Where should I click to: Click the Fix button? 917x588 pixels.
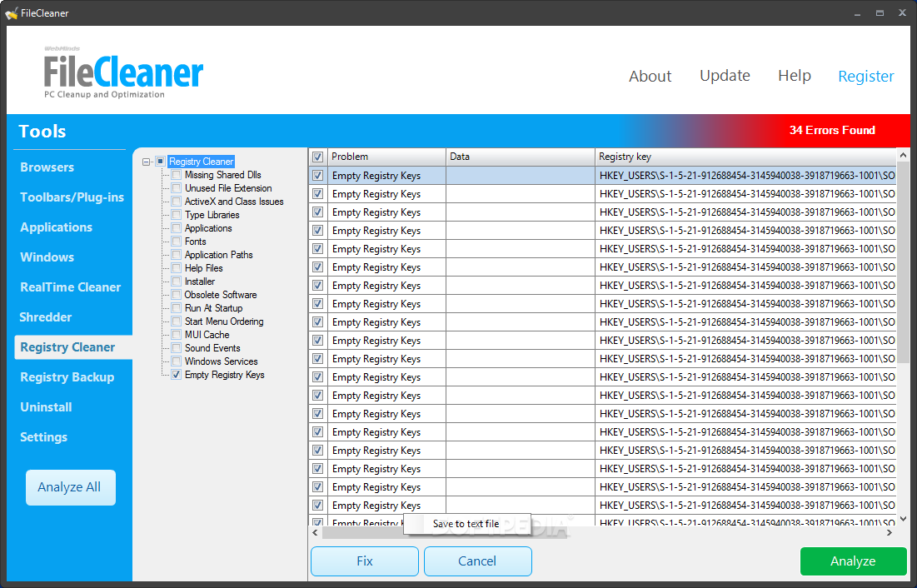pos(365,561)
